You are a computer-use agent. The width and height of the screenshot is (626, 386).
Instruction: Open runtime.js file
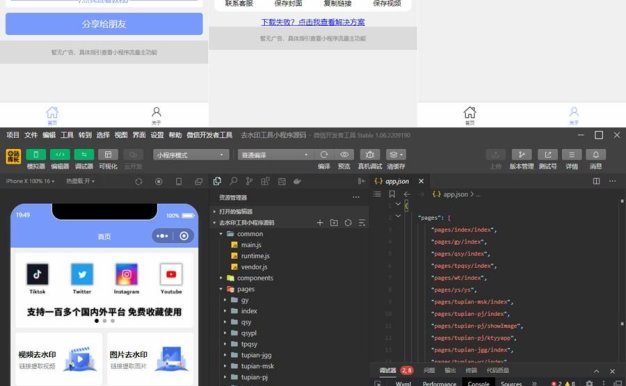[x=255, y=256]
